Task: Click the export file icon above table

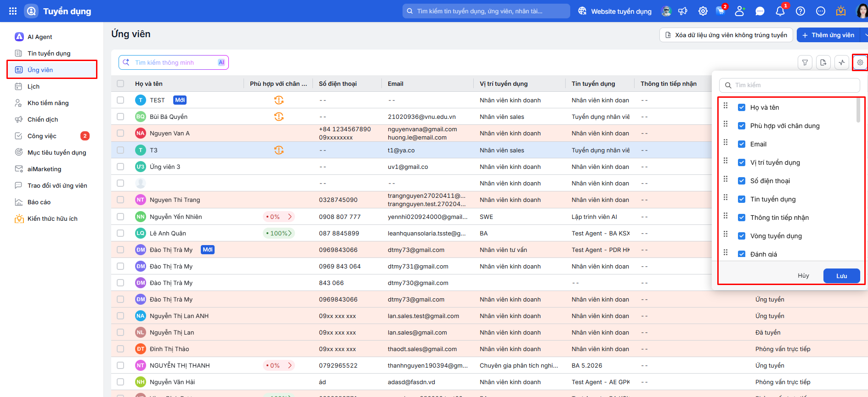Action: point(823,62)
